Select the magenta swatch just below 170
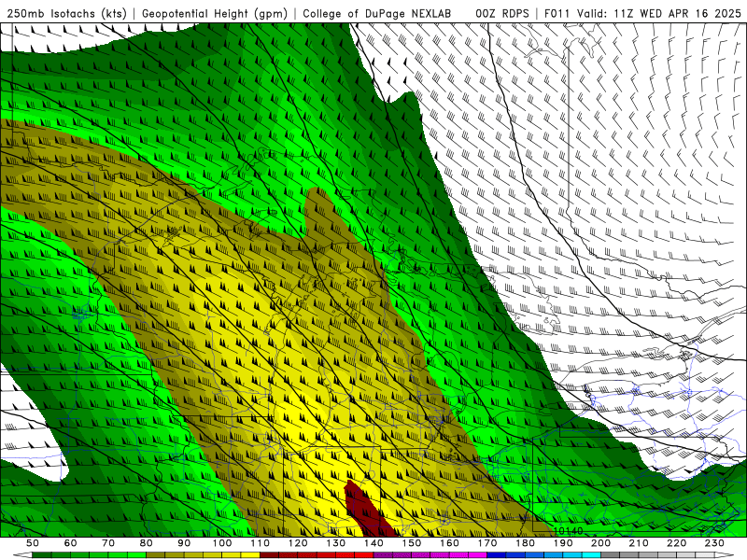The height and width of the screenshot is (560, 747). coord(478,554)
